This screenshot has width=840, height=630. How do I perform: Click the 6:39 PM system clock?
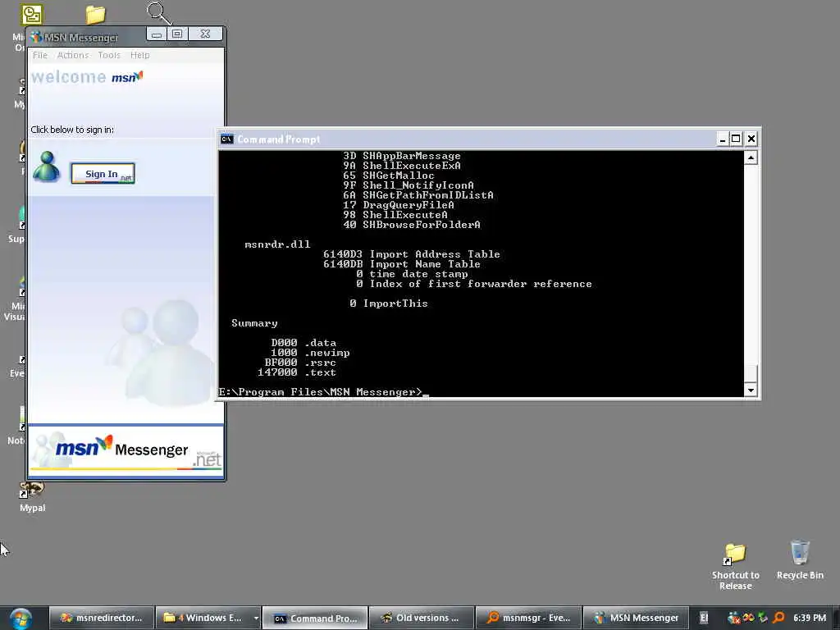[810, 618]
